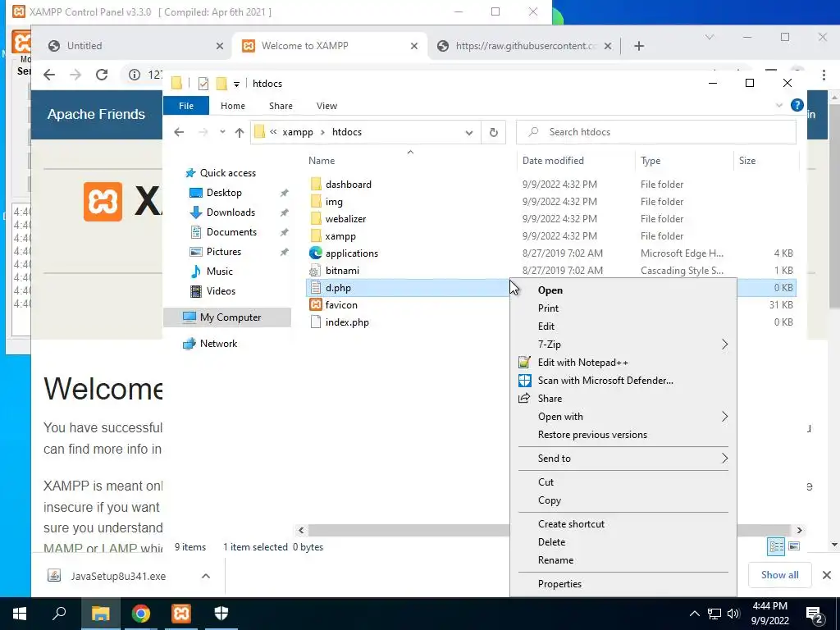The width and height of the screenshot is (840, 630).
Task: Open Videos in navigation pane
Action: point(221,291)
